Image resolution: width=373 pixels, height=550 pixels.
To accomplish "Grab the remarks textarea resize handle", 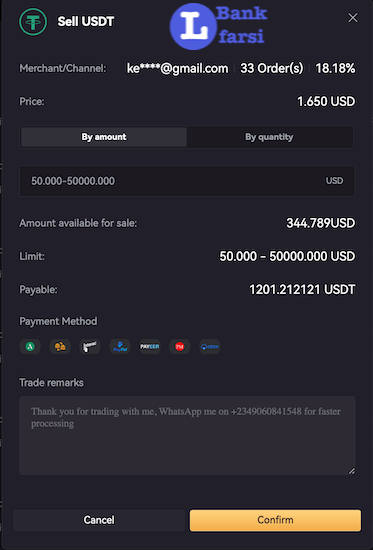I will (x=351, y=471).
